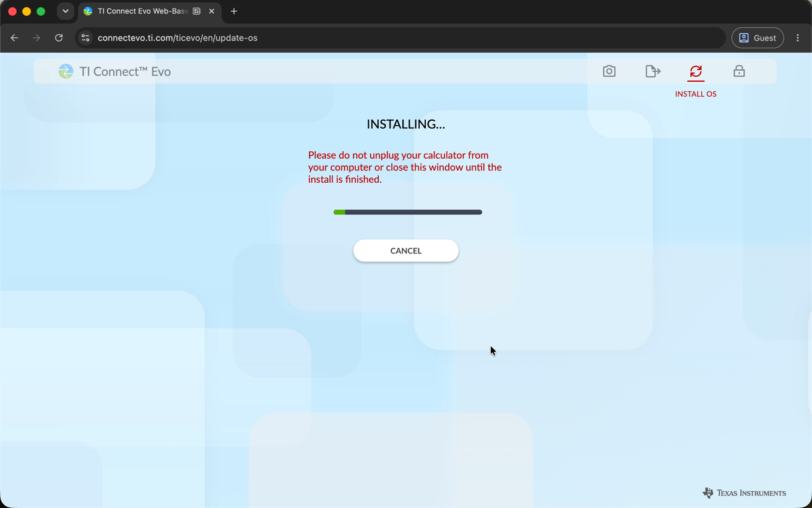The width and height of the screenshot is (812, 508).
Task: Open the Guest profile button
Action: pos(758,38)
